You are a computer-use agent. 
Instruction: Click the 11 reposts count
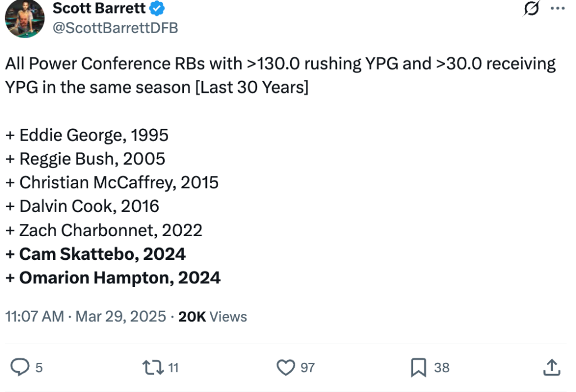point(173,368)
